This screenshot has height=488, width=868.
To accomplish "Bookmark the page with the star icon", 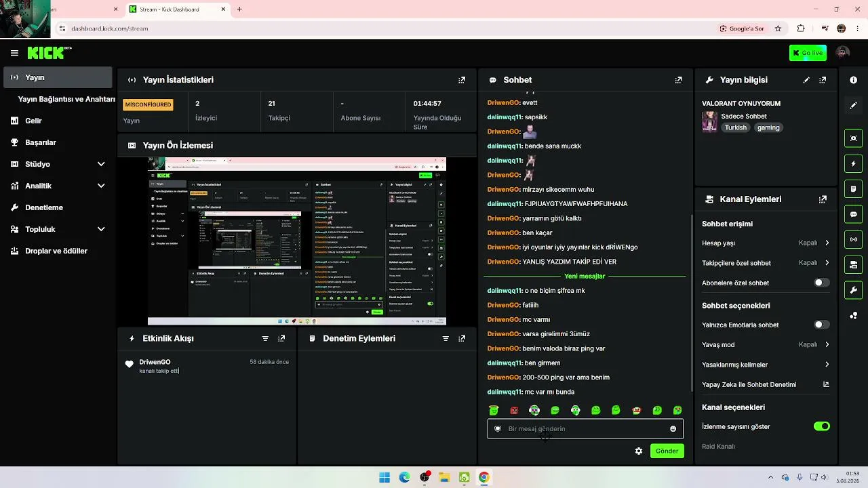I will point(778,28).
